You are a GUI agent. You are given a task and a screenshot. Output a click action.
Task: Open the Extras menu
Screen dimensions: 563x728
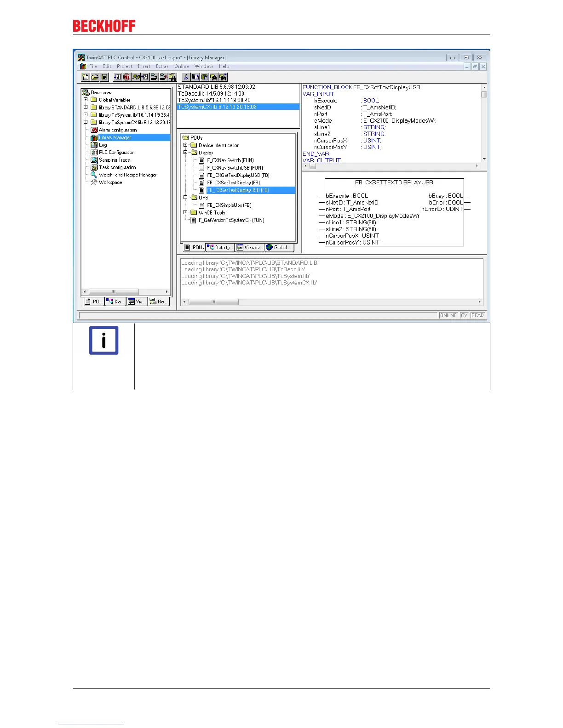[x=162, y=66]
